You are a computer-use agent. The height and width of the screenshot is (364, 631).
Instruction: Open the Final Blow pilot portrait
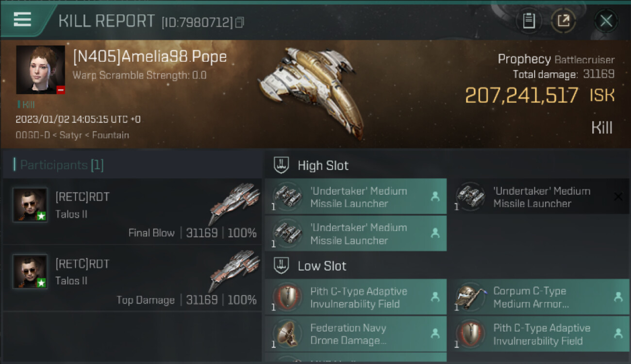point(30,205)
